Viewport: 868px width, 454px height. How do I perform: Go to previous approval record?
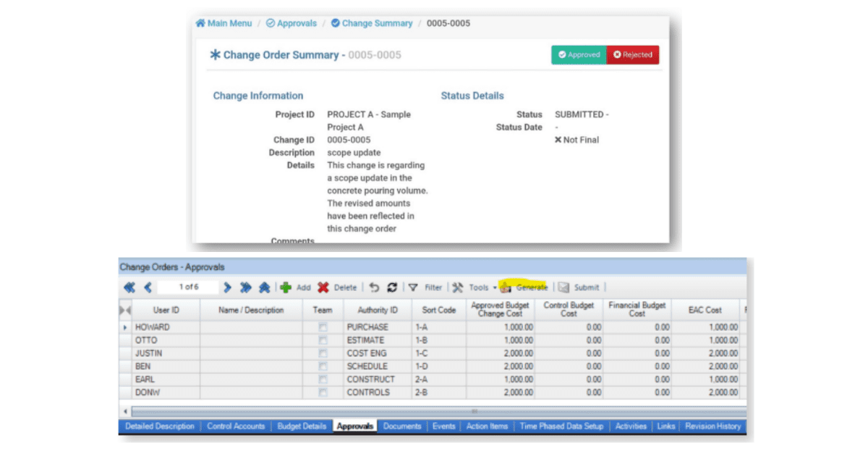tap(148, 287)
